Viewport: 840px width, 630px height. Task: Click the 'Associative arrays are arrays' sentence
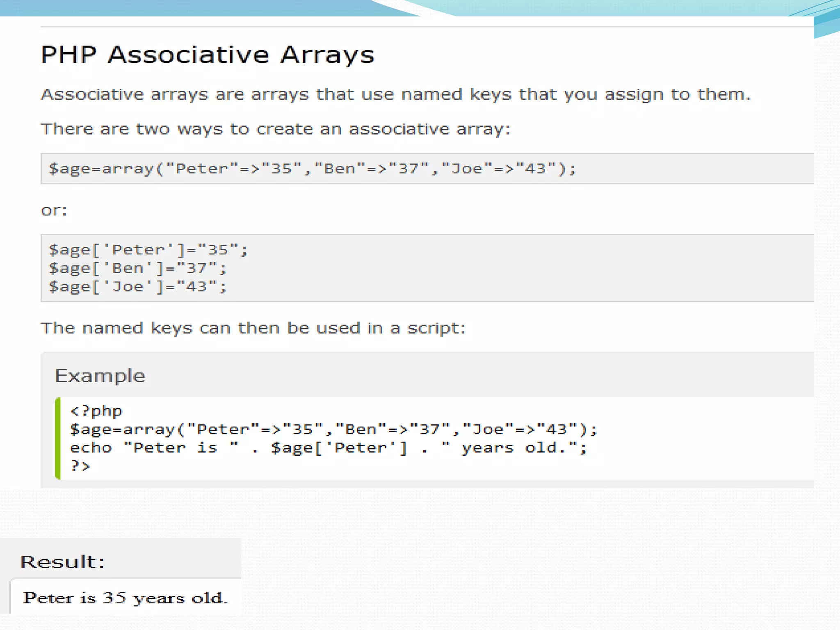[x=395, y=95]
